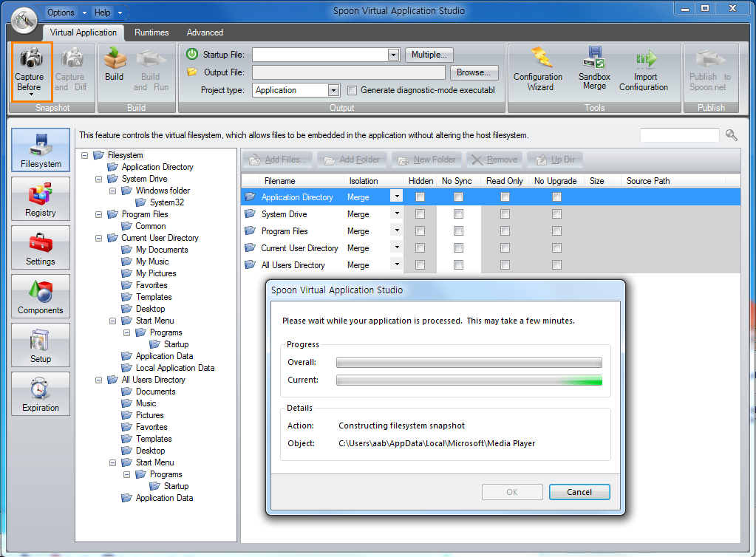Click the search text box
The image size is (756, 557).
pos(679,135)
